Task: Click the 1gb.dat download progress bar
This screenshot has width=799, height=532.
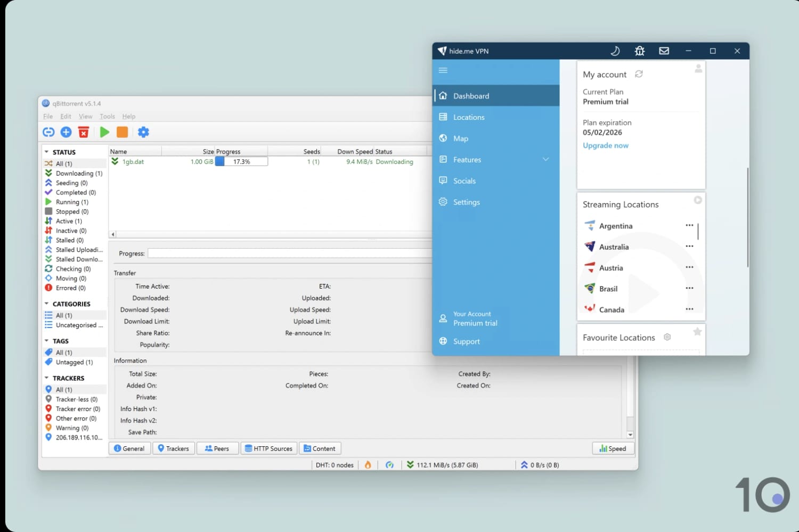Action: click(x=241, y=162)
